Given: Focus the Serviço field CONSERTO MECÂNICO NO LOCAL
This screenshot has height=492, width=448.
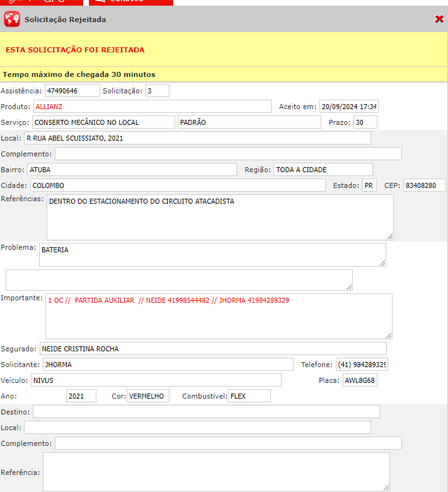Looking at the screenshot, I should click(103, 122).
